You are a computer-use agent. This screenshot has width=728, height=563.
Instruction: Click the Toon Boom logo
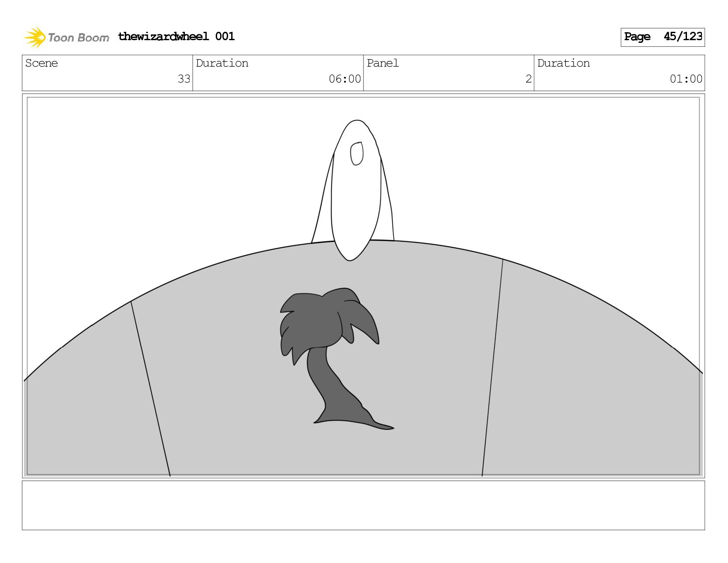66,37
